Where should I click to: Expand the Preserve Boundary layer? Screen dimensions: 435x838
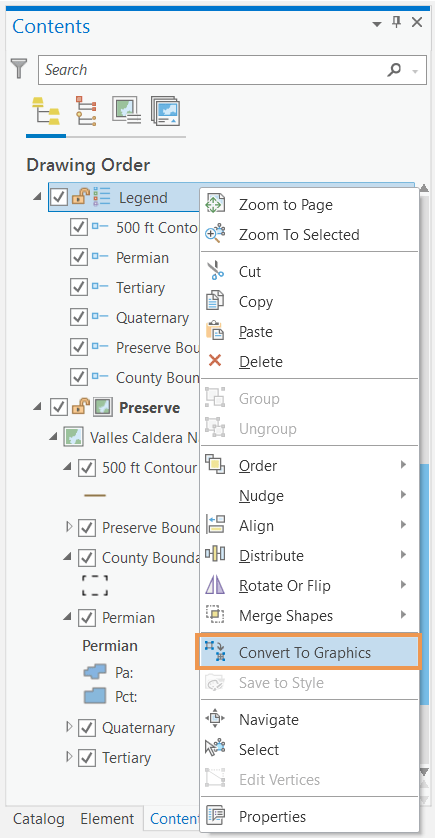pos(68,527)
